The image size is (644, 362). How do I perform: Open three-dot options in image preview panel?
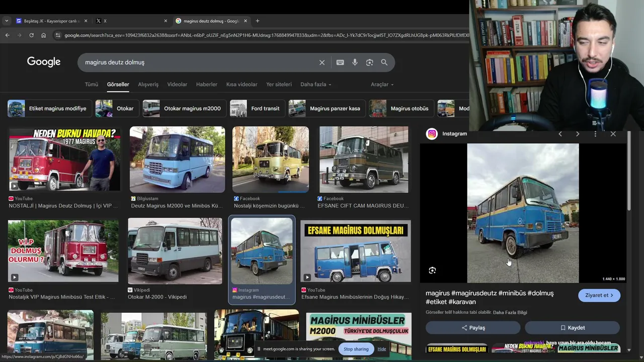595,134
